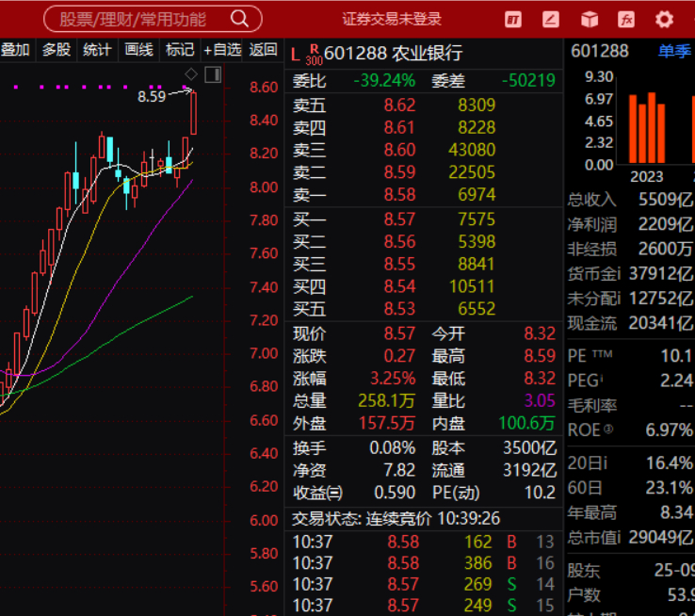Click 内盘 value 100.6万
The image size is (695, 616).
coord(526,423)
